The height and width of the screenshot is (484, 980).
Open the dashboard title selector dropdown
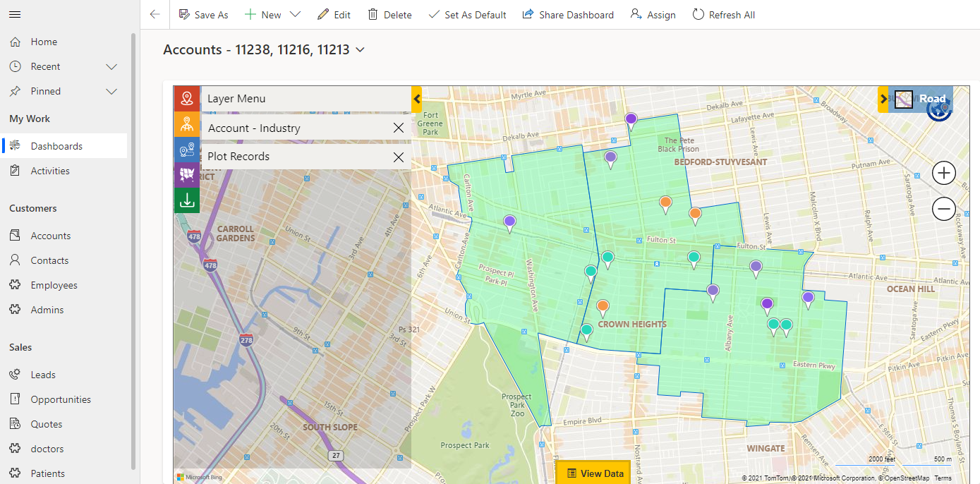pyautogui.click(x=361, y=50)
